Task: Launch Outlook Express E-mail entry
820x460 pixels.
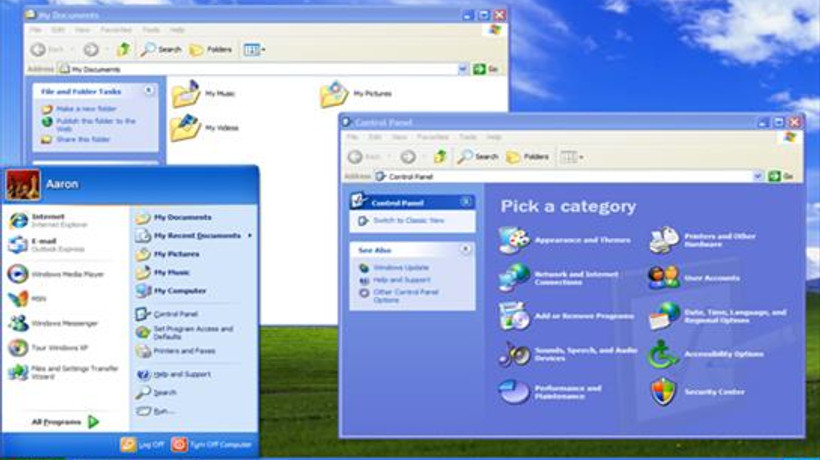Action: coord(46,245)
